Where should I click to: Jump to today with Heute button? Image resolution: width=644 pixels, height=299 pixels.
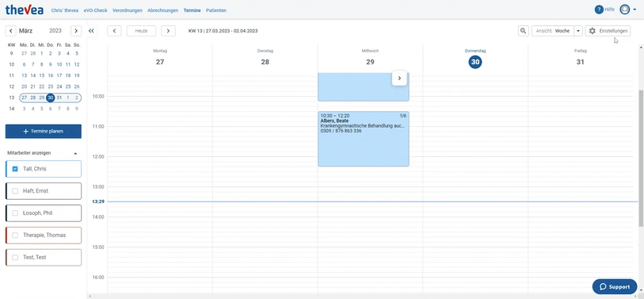pos(141,31)
